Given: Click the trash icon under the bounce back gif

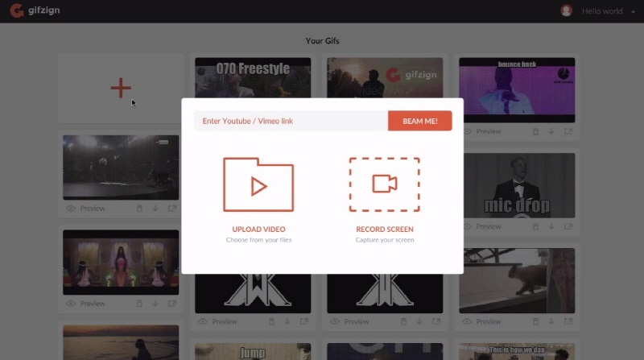Looking at the screenshot, I should click(535, 131).
